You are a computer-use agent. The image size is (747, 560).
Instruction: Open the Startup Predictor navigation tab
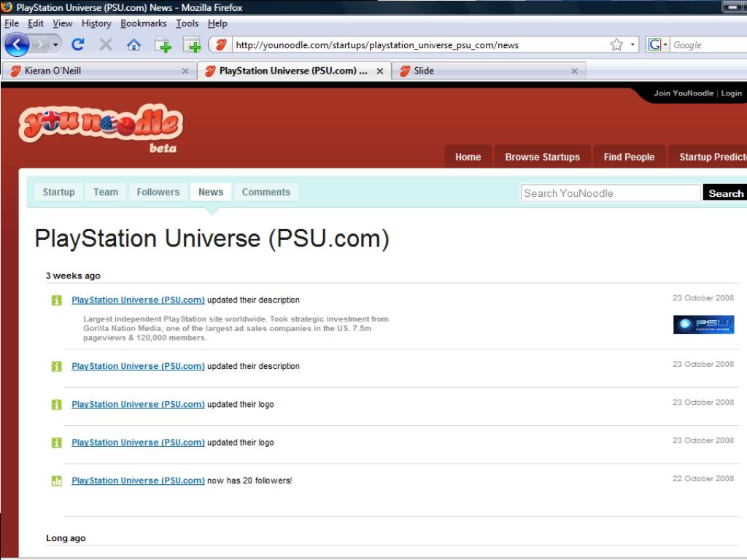708,157
